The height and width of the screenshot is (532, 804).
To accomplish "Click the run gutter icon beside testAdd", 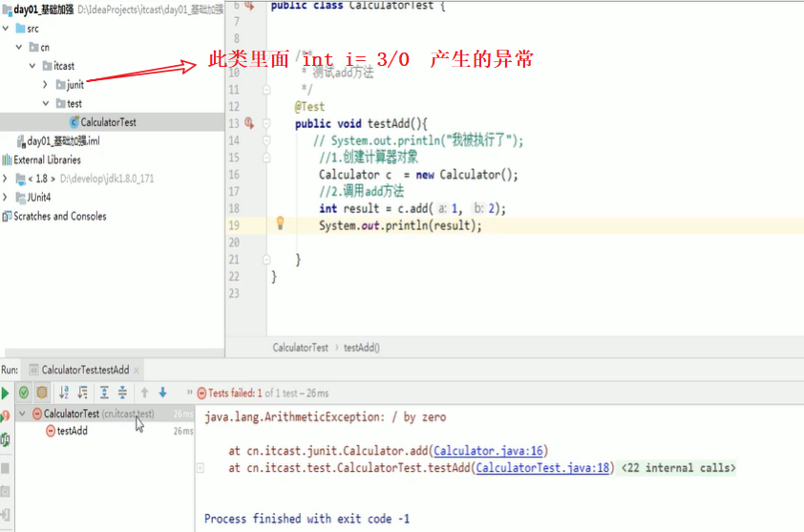I will coord(249,123).
